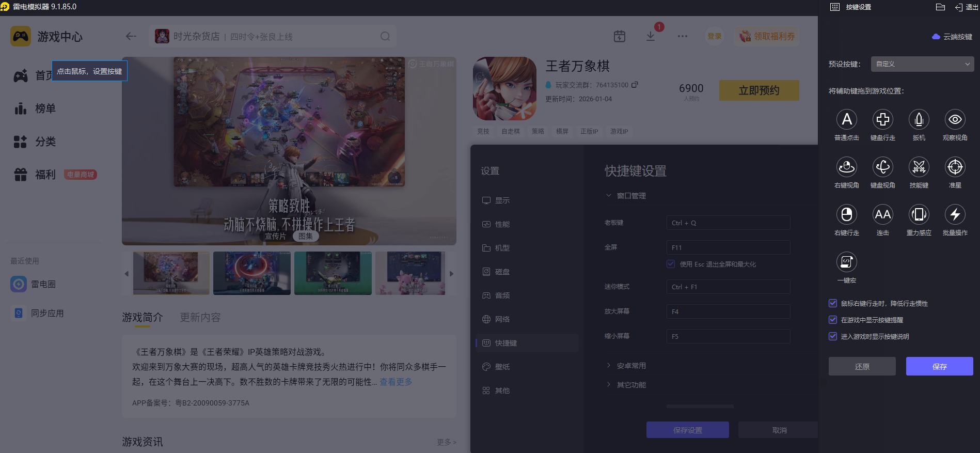Select the 重力感应 gravity sensor icon
The height and width of the screenshot is (453, 980).
click(919, 214)
